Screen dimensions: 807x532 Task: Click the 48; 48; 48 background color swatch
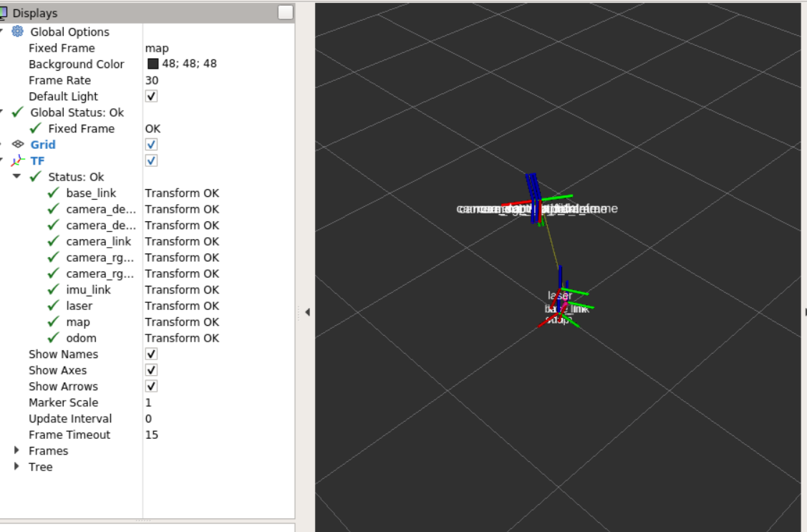[x=152, y=64]
